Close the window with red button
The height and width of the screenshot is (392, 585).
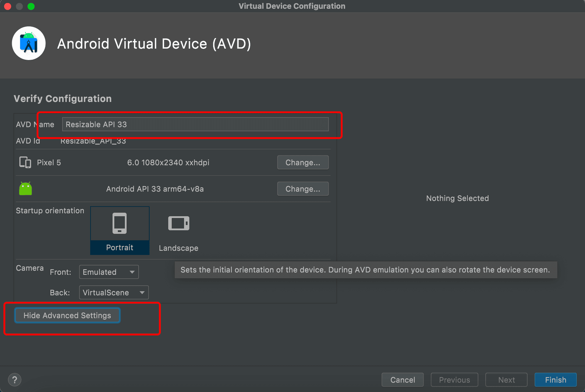pyautogui.click(x=8, y=6)
